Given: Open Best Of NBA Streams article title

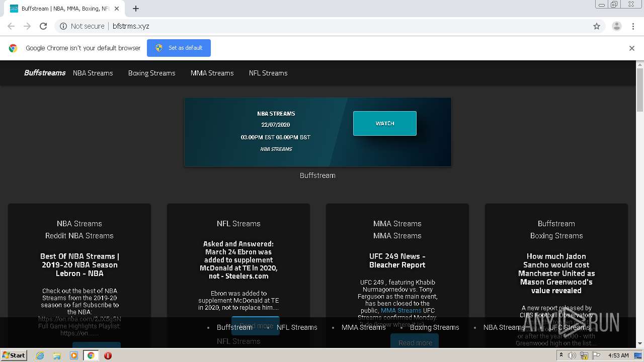Looking at the screenshot, I should click(x=79, y=265).
